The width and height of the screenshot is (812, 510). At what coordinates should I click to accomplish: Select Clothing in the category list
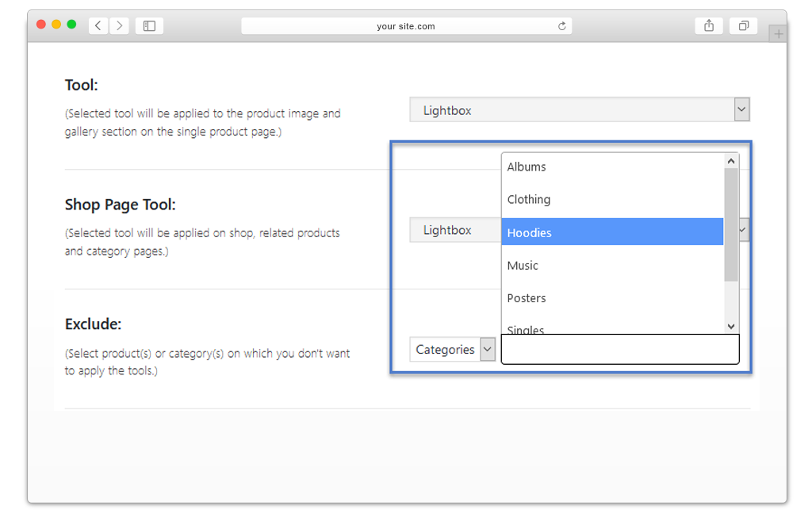pyautogui.click(x=612, y=199)
